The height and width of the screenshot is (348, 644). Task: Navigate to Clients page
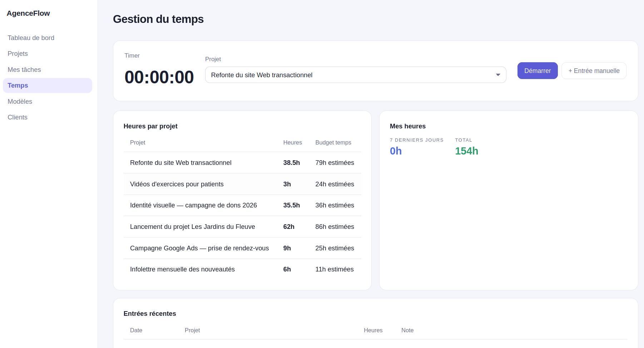point(48,117)
